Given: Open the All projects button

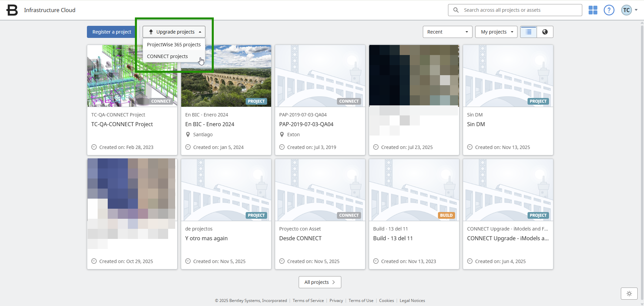Looking at the screenshot, I should coord(319,282).
